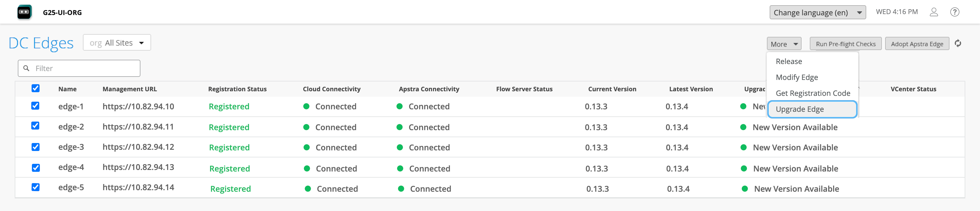Open the Change language dropdown
The width and height of the screenshot is (980, 211).
pos(817,13)
